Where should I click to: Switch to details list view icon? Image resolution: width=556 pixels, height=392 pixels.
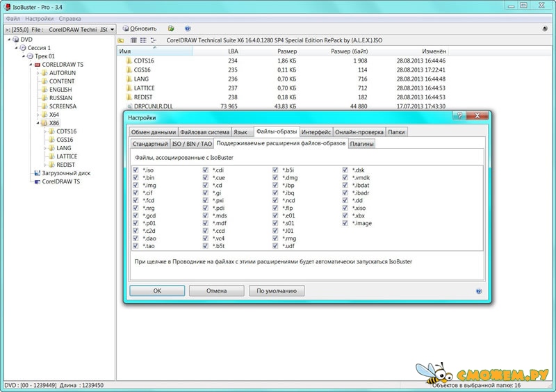click(x=143, y=40)
